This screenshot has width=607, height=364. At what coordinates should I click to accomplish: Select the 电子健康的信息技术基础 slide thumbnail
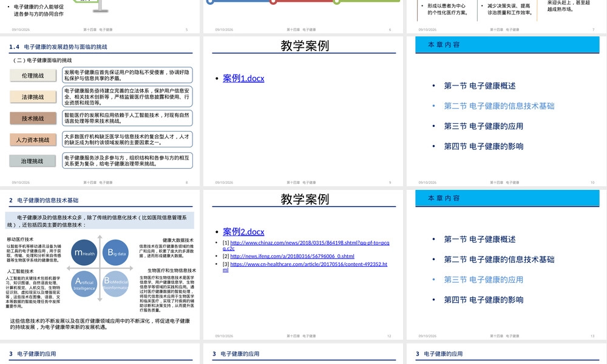click(100, 265)
